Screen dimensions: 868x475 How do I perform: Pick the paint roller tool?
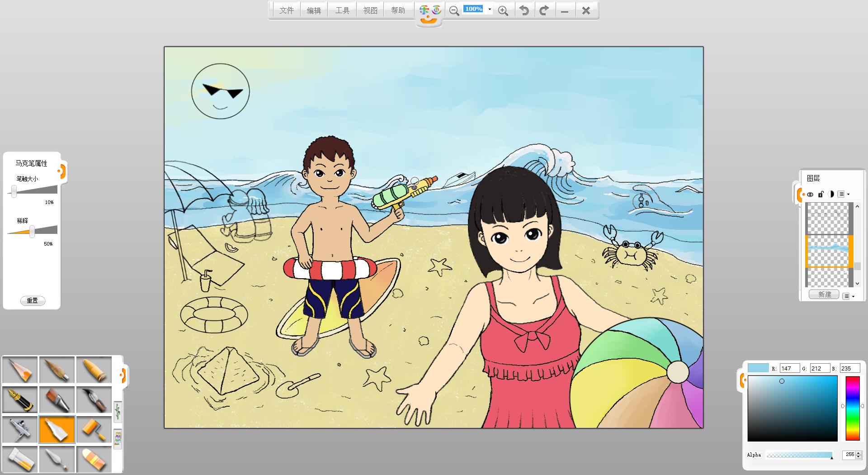[94, 429]
